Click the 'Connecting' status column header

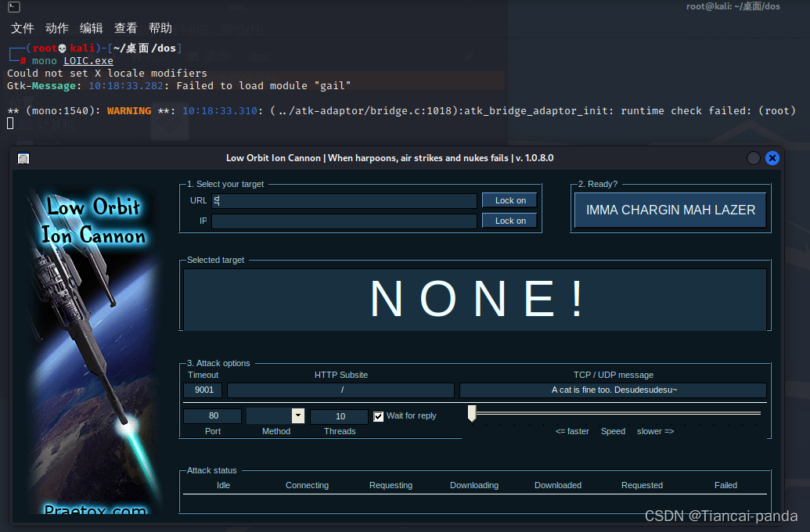[x=307, y=485]
